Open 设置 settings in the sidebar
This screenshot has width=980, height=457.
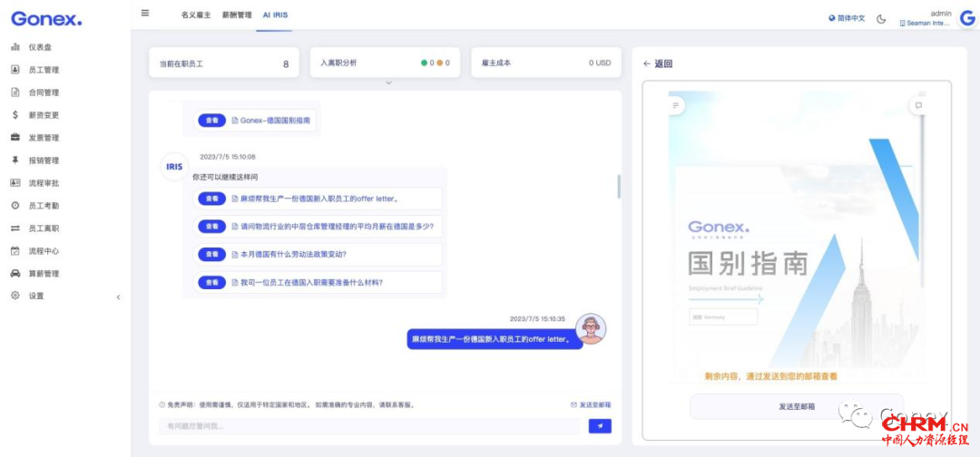[35, 296]
